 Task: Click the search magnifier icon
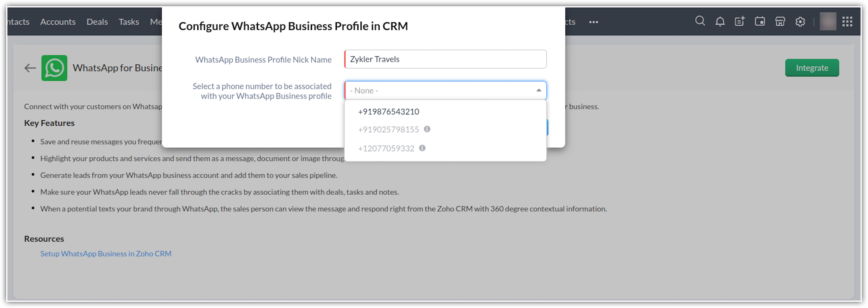click(x=700, y=21)
